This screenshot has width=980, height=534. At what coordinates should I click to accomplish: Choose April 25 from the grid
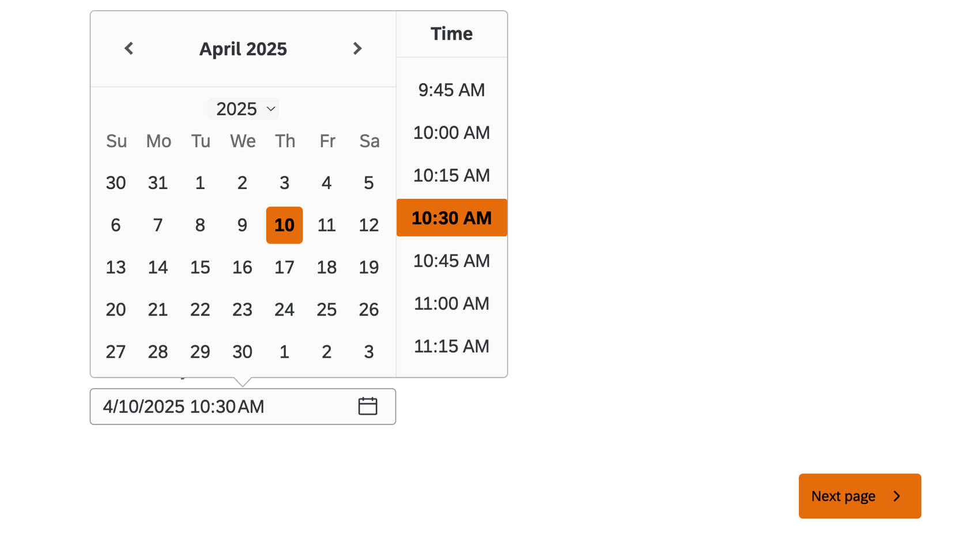pyautogui.click(x=326, y=309)
